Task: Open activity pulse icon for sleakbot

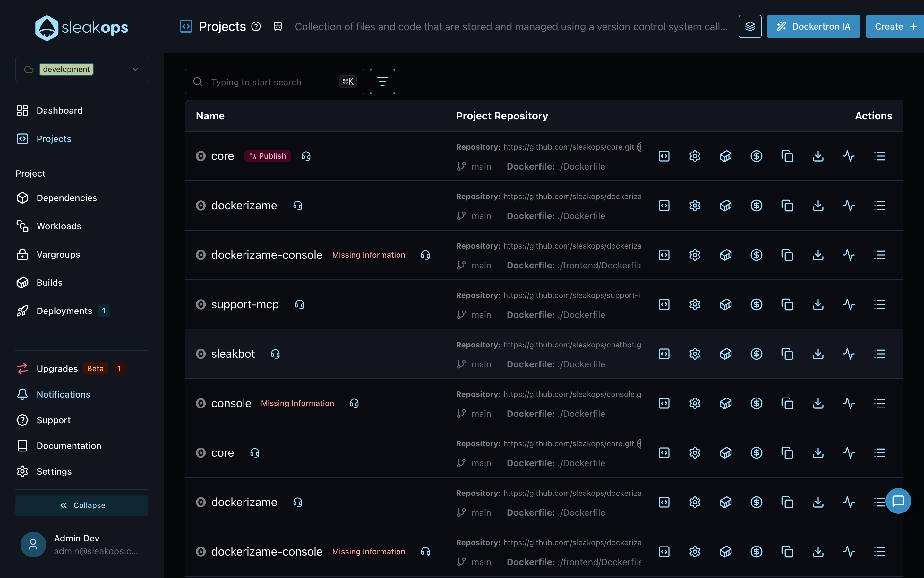Action: pyautogui.click(x=849, y=354)
